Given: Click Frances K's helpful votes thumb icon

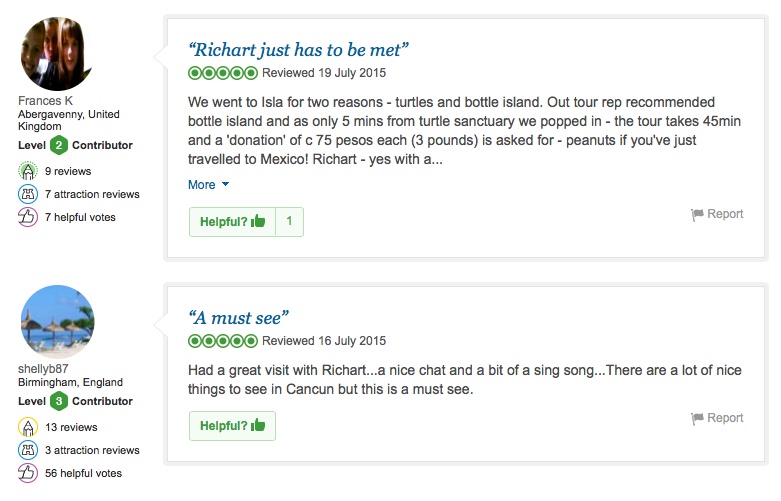Looking at the screenshot, I should [28, 217].
